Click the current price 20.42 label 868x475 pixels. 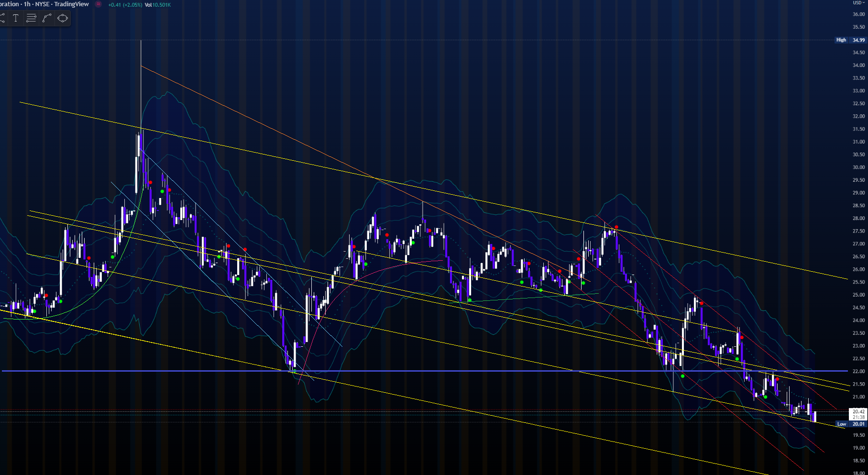tap(858, 411)
